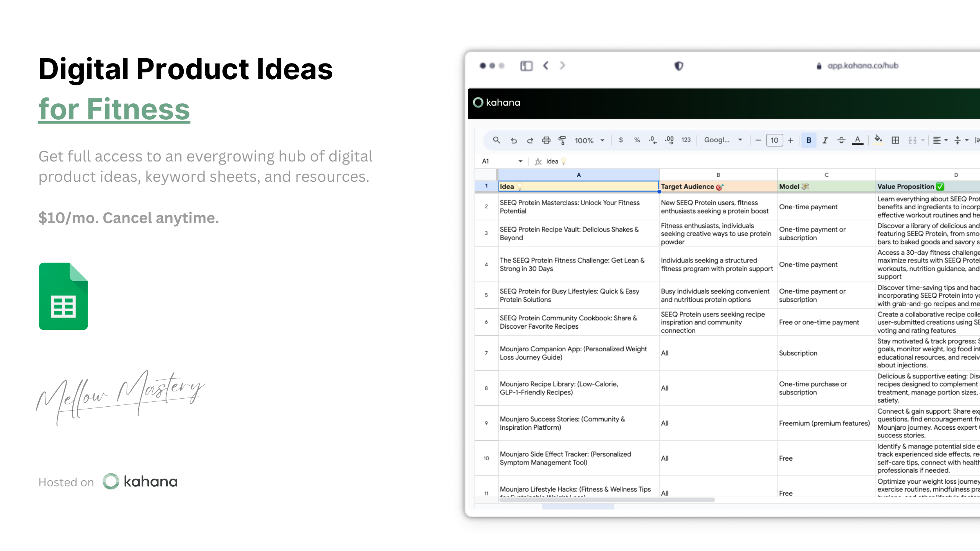
Task: Click the Idea header cell
Action: click(578, 186)
